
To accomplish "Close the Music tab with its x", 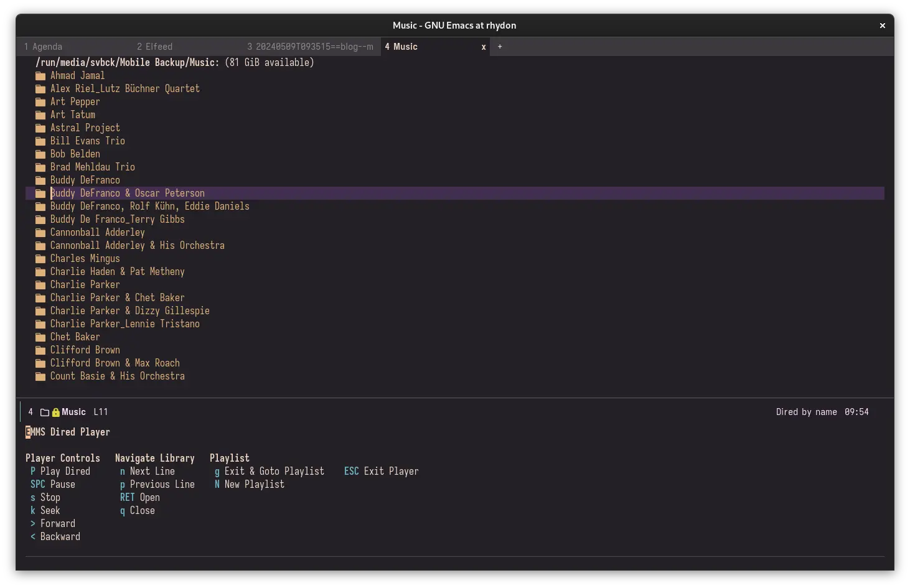I will (x=484, y=47).
